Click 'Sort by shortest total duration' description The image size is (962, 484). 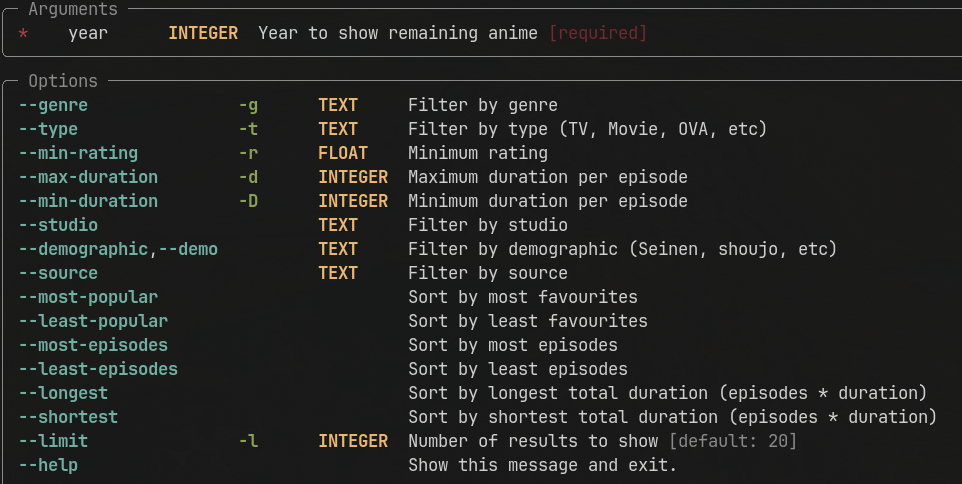click(672, 417)
